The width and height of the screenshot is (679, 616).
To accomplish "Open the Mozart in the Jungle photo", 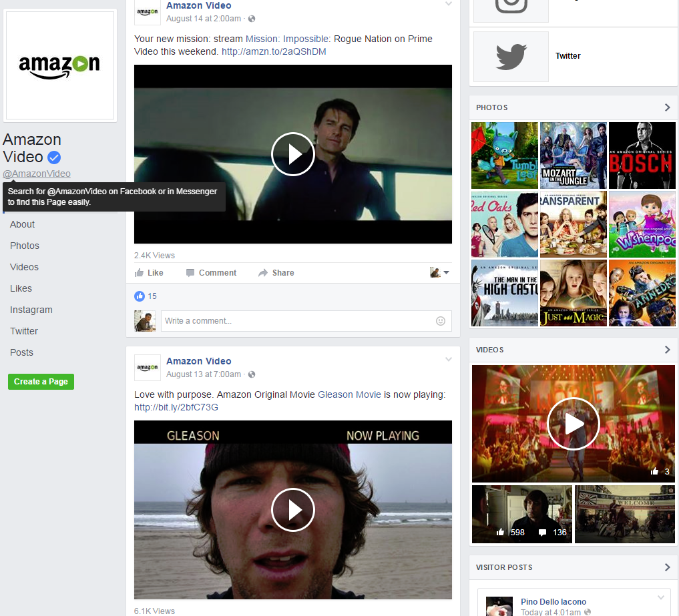I will pos(574,156).
